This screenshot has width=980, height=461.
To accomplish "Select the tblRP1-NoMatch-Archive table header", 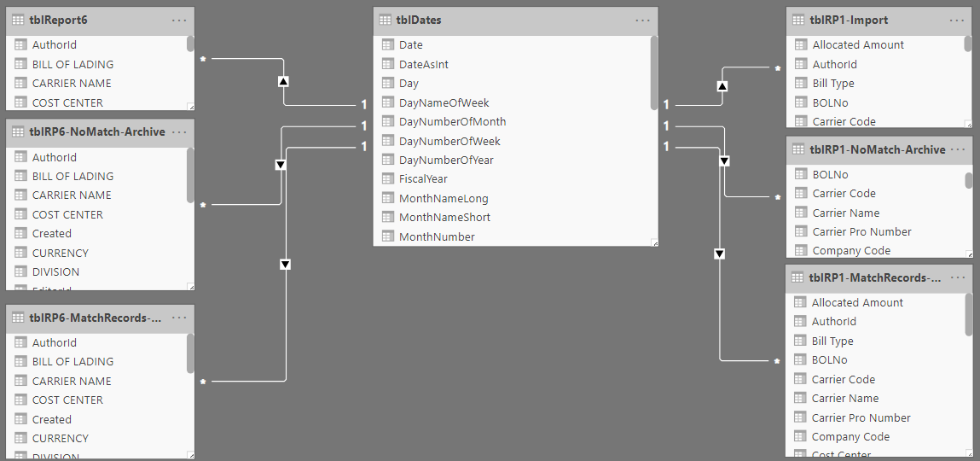I will pyautogui.click(x=879, y=150).
